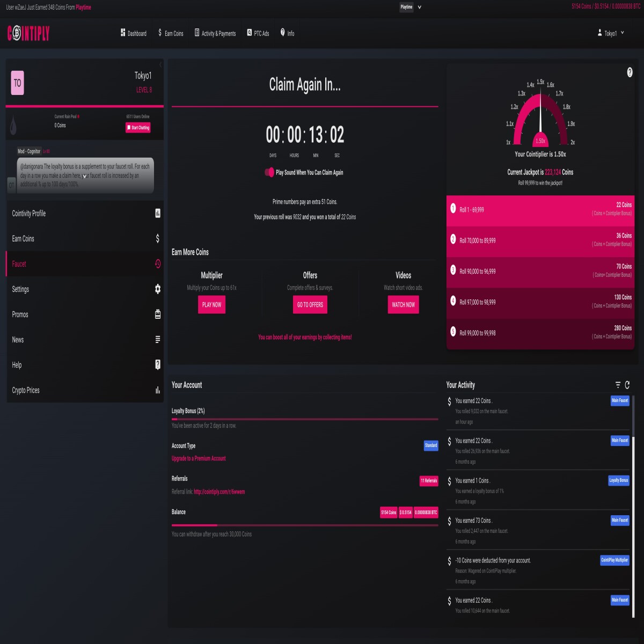Click the Faucet clock icon in sidebar
This screenshot has height=644, width=644.
click(158, 264)
